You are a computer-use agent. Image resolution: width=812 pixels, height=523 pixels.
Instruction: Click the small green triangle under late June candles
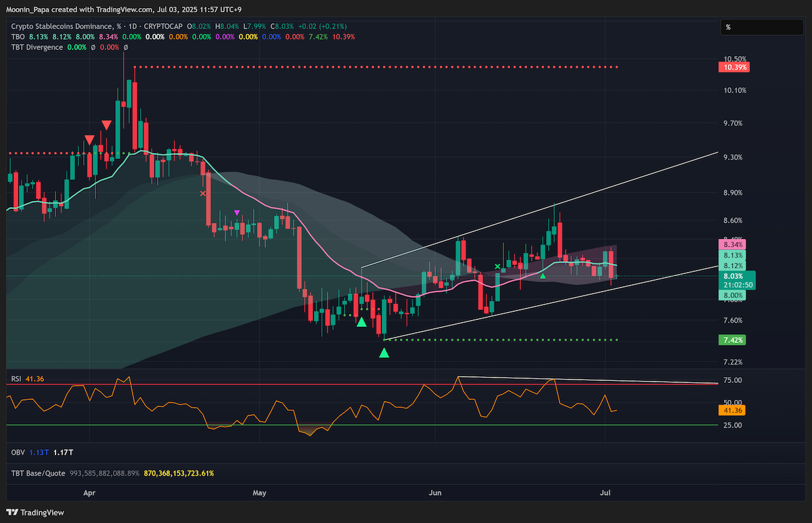[543, 275]
